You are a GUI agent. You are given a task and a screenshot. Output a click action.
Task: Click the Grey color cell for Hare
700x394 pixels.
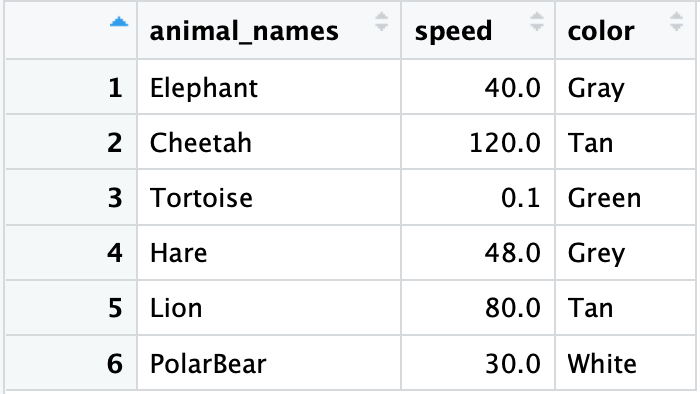625,253
